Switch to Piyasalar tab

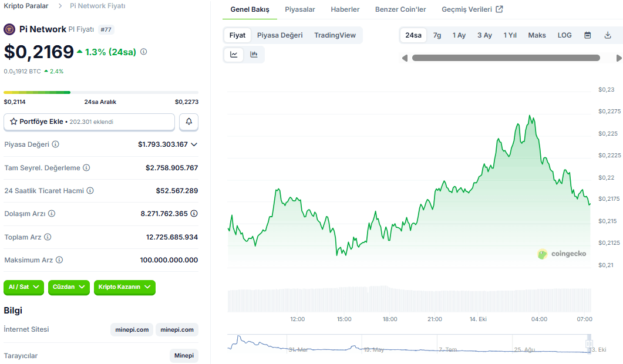click(300, 9)
